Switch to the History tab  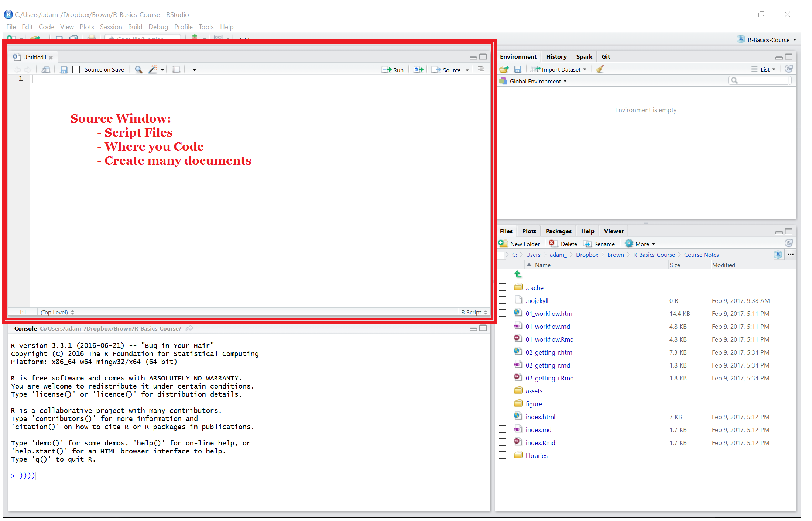(x=556, y=56)
